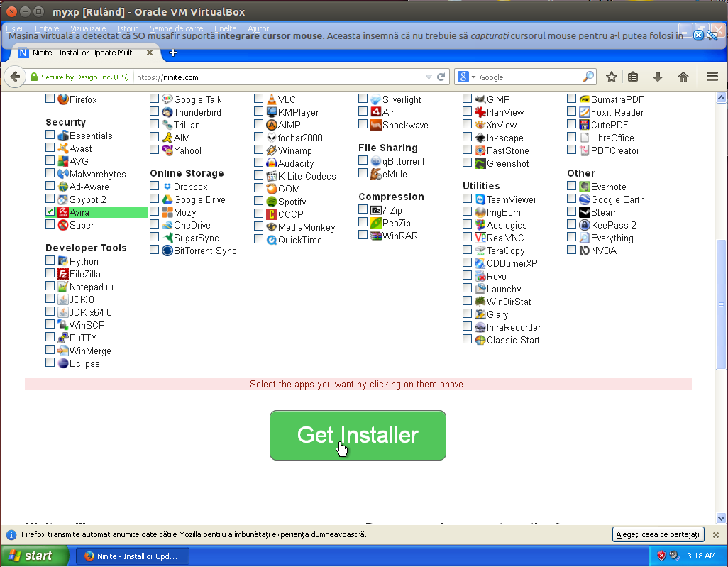Image resolution: width=728 pixels, height=567 pixels.
Task: Click the PuTTY label
Action: pyautogui.click(x=82, y=338)
